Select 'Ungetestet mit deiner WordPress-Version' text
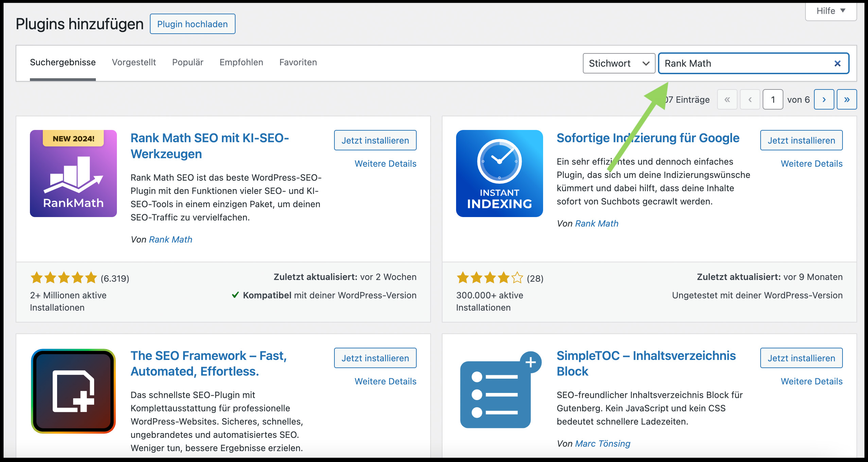This screenshot has width=868, height=462. [757, 295]
